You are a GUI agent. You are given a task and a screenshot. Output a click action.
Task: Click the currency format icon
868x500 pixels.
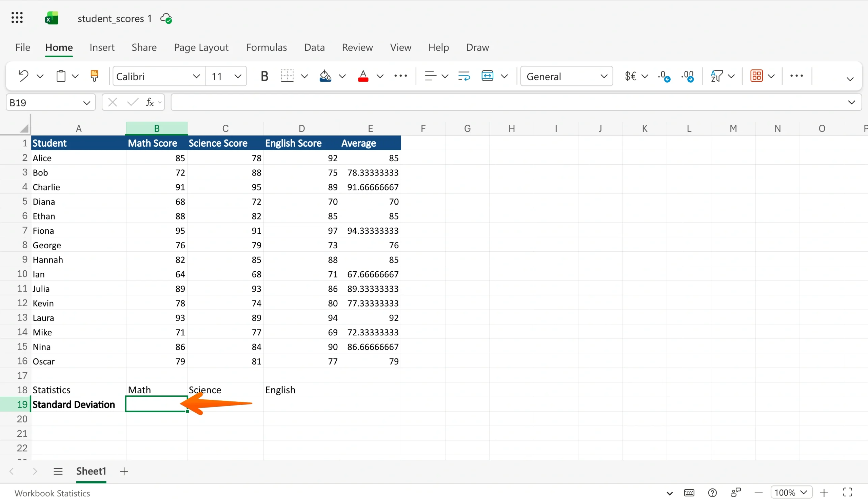[631, 76]
